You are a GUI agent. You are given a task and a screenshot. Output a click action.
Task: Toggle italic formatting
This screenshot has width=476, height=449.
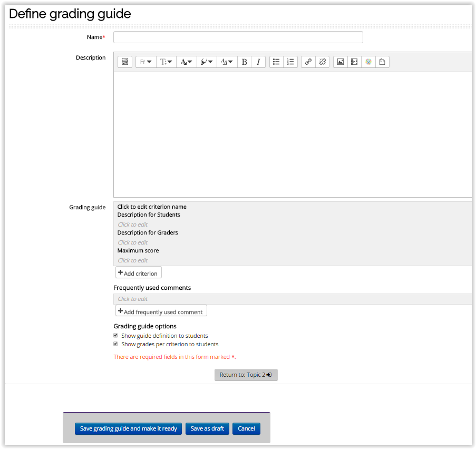pyautogui.click(x=258, y=62)
